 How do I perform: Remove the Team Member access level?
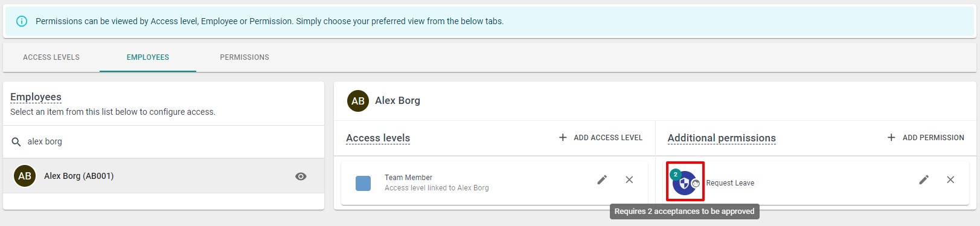pyautogui.click(x=629, y=179)
